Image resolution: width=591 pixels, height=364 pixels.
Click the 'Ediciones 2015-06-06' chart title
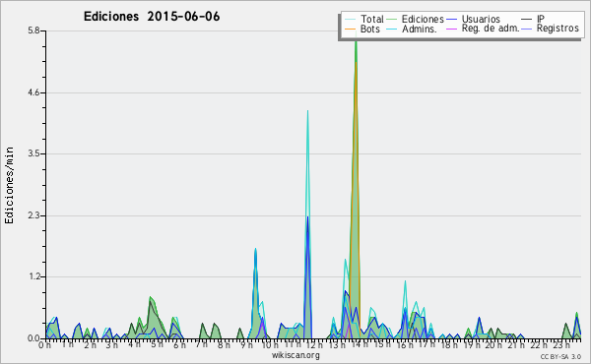pyautogui.click(x=152, y=17)
